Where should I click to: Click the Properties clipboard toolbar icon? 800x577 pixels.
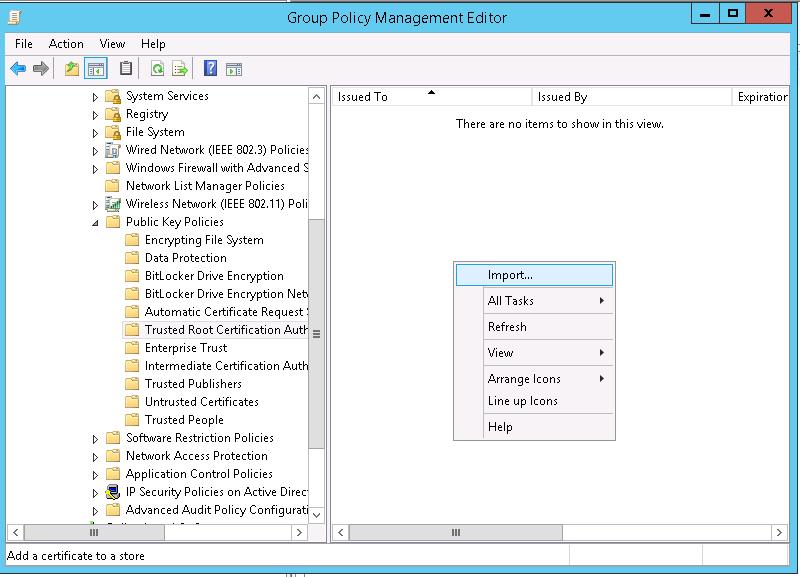click(x=125, y=68)
